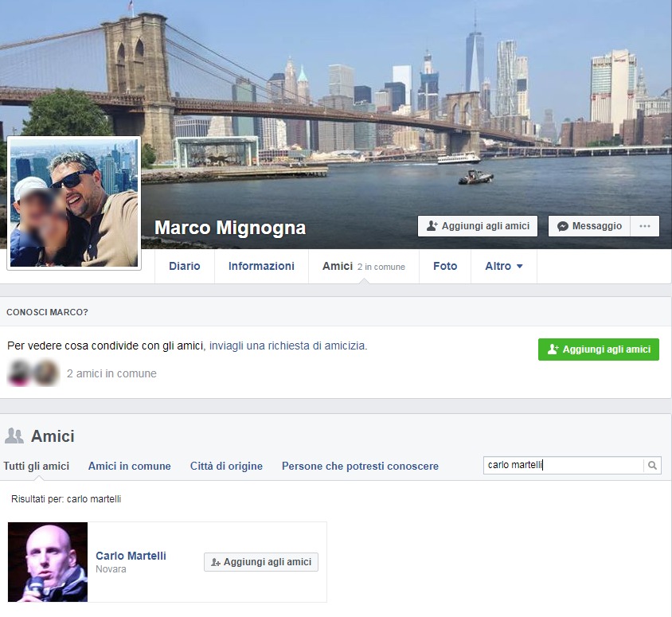
Task: Open the Diario tab
Action: [x=185, y=266]
